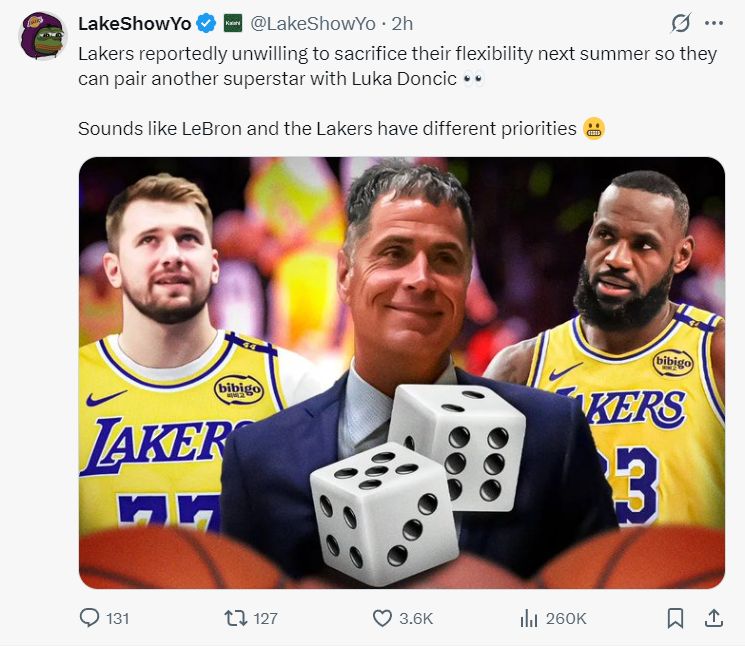This screenshot has height=654, width=745.
Task: Open the LakeShowYo Pepe profile avatar
Action: [42, 36]
